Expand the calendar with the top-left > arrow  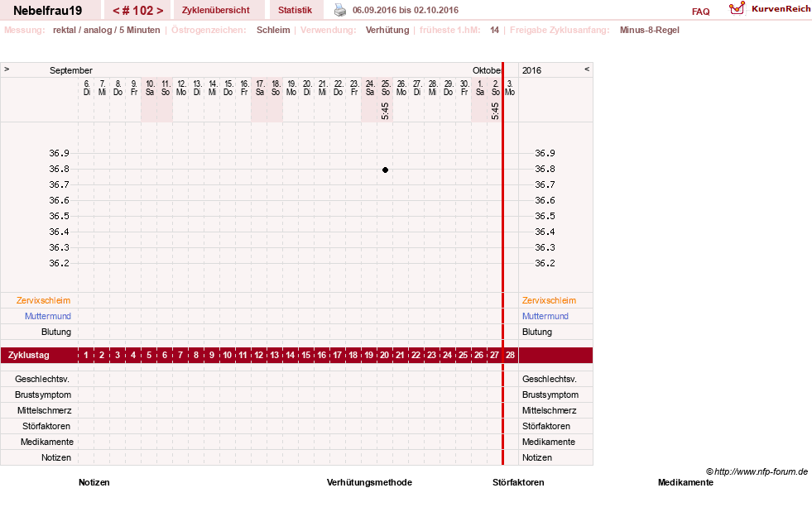pyautogui.click(x=7, y=69)
